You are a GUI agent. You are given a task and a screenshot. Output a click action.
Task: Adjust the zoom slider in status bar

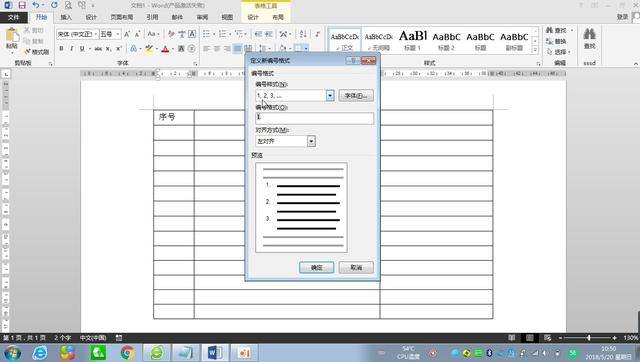[589, 338]
